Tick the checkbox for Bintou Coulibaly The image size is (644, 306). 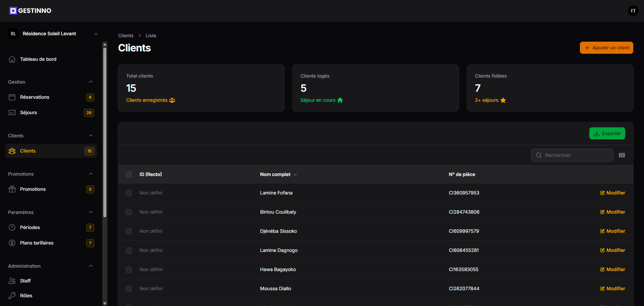click(x=129, y=212)
